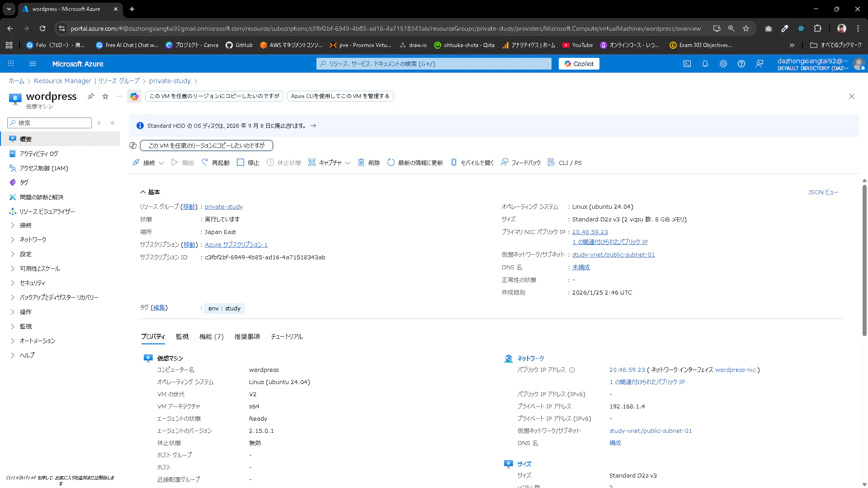
Task: Click the page vertical scrollbar
Action: coord(864,260)
